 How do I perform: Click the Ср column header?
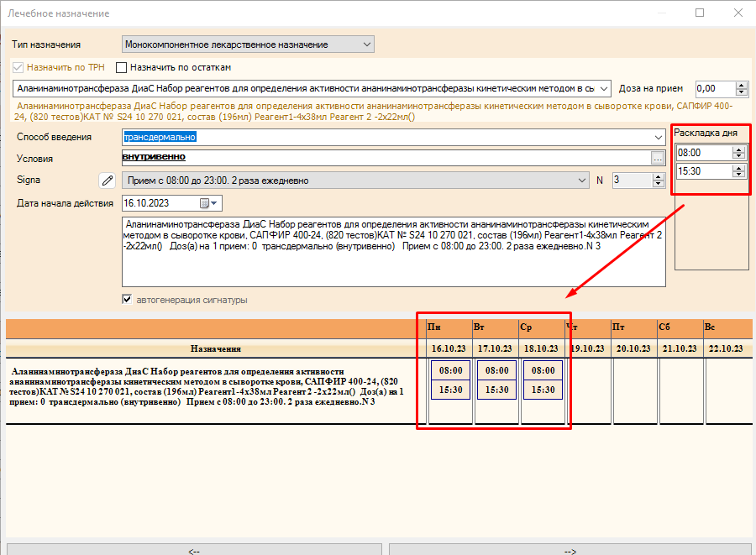click(542, 327)
